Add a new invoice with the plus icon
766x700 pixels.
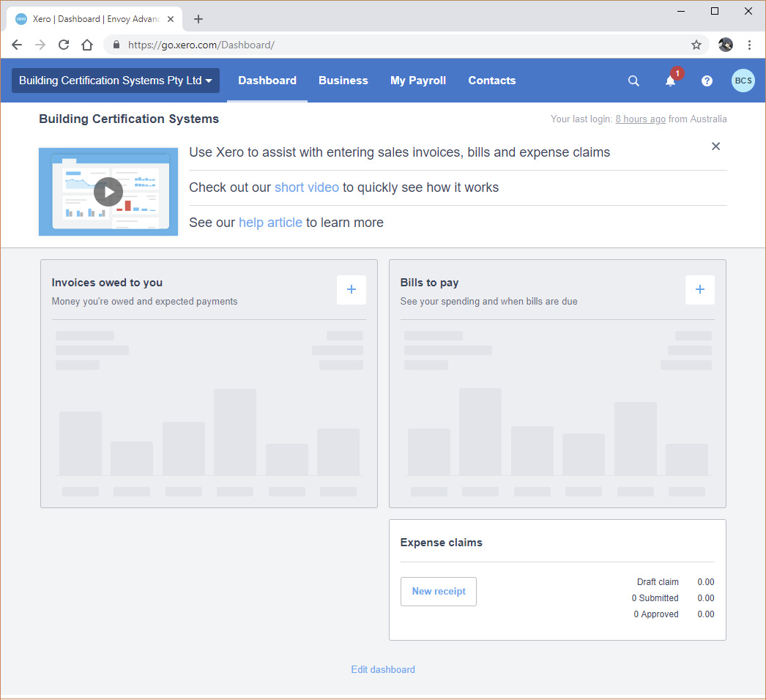(x=352, y=290)
